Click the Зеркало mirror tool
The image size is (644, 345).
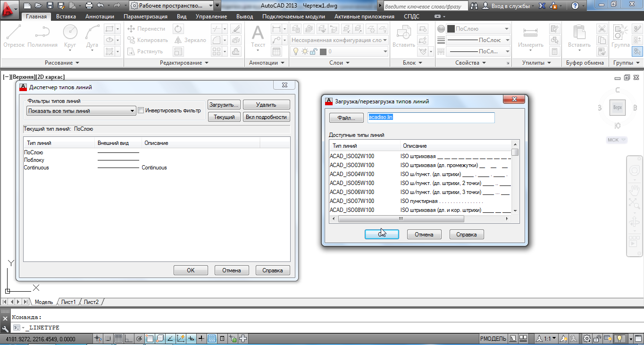[190, 40]
